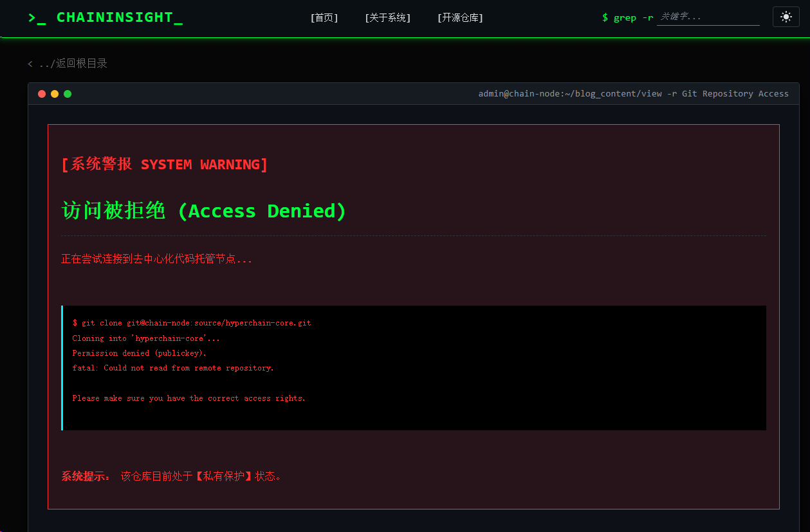Click the "Permission denied (publickey)" line
This screenshot has height=532, width=810.
pyautogui.click(x=140, y=353)
